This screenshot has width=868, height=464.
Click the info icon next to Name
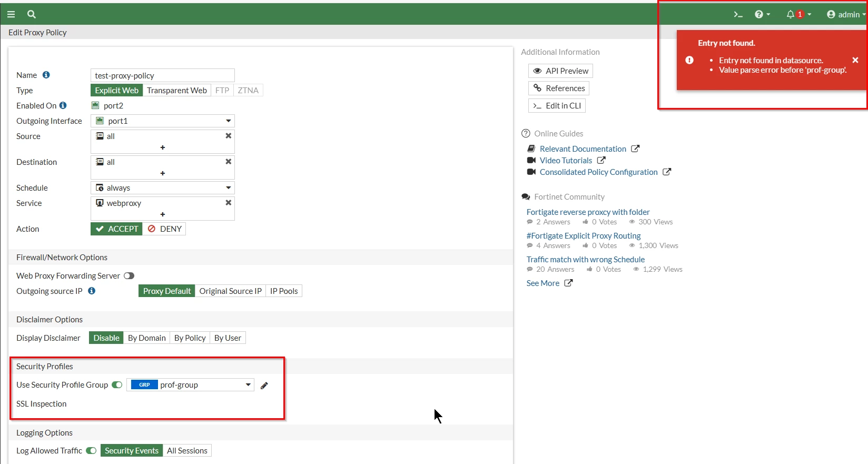click(x=46, y=75)
